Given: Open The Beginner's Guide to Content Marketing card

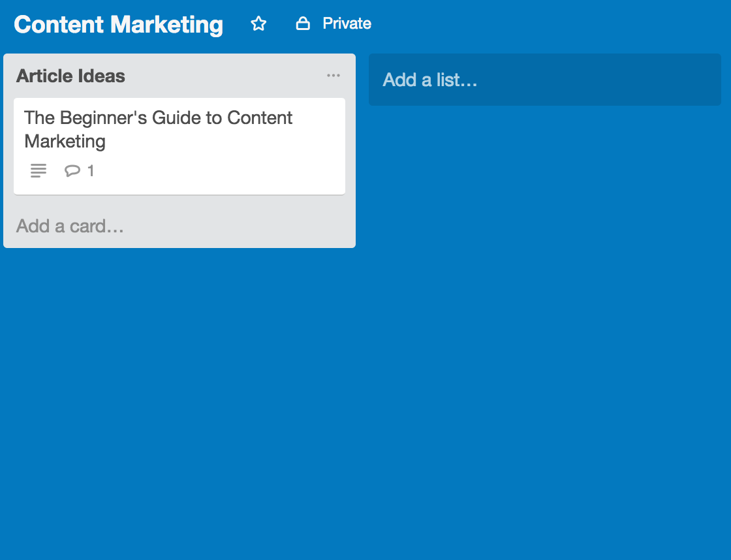Looking at the screenshot, I should click(179, 146).
